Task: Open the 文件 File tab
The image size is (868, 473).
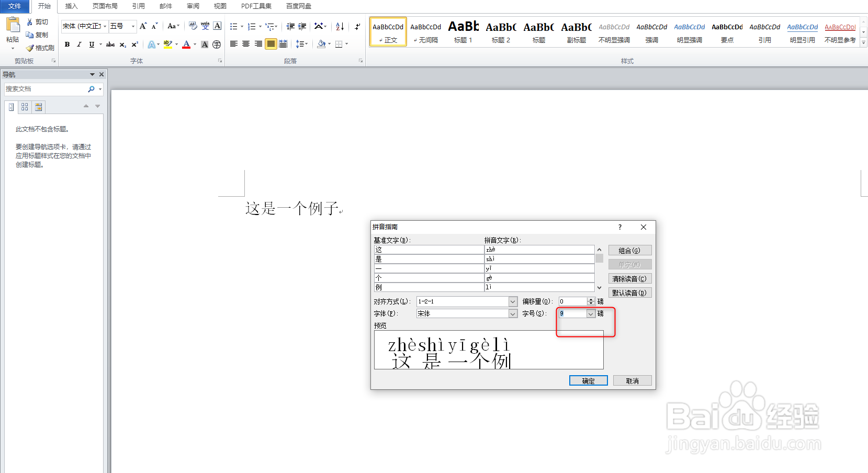Action: 15,6
